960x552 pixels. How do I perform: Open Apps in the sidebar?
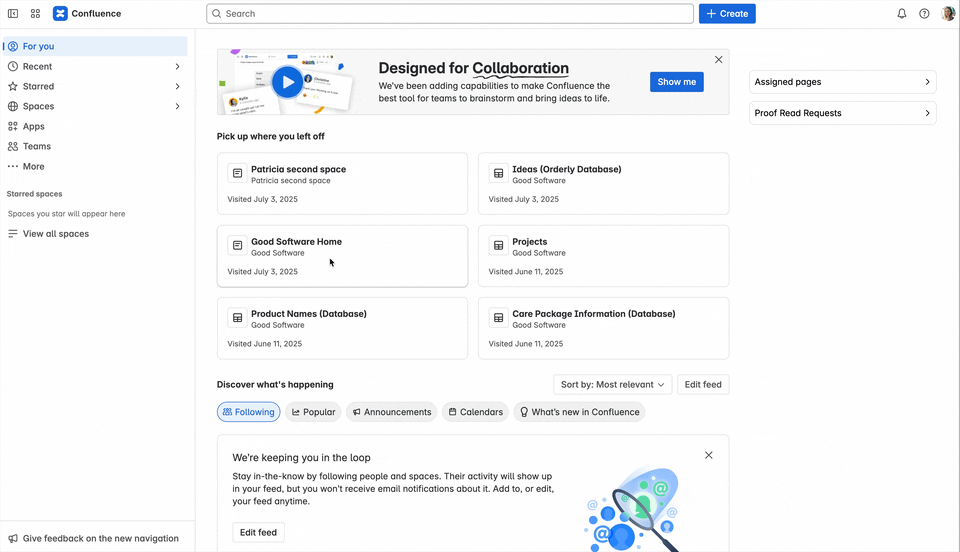pyautogui.click(x=95, y=126)
